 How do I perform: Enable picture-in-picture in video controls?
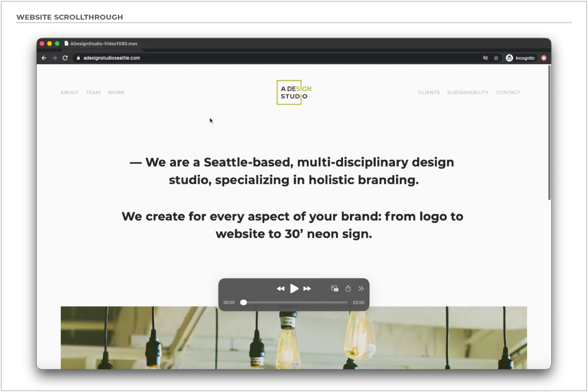tap(335, 289)
